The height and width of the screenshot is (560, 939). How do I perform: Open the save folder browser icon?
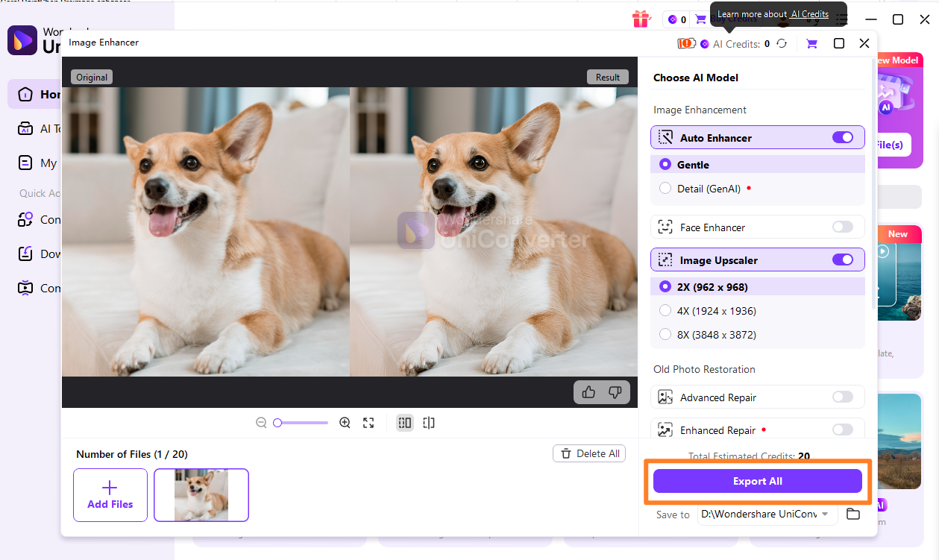click(853, 515)
